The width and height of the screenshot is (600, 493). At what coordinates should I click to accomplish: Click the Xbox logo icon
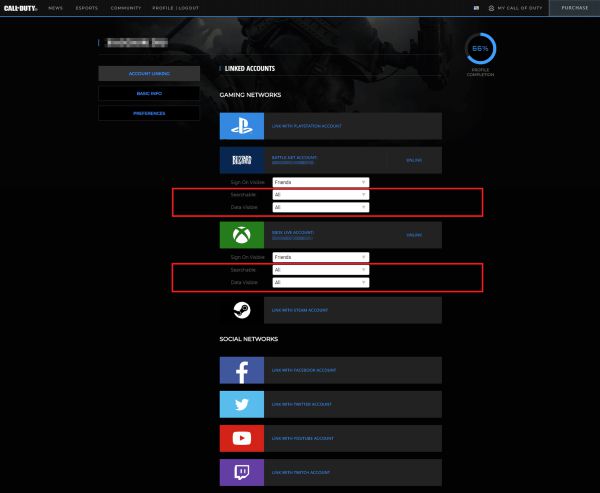pos(242,235)
